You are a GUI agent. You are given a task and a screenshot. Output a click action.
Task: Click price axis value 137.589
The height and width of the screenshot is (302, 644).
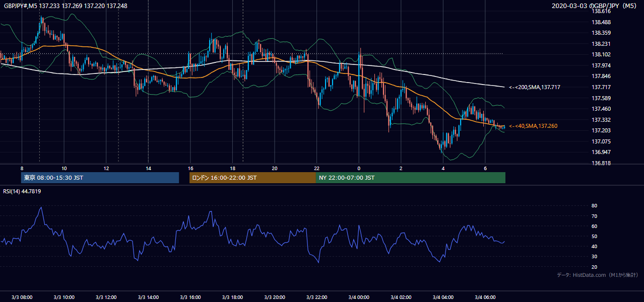(601, 98)
